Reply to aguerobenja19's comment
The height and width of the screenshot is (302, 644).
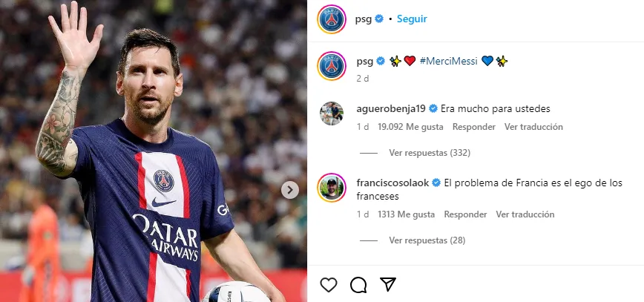point(474,127)
